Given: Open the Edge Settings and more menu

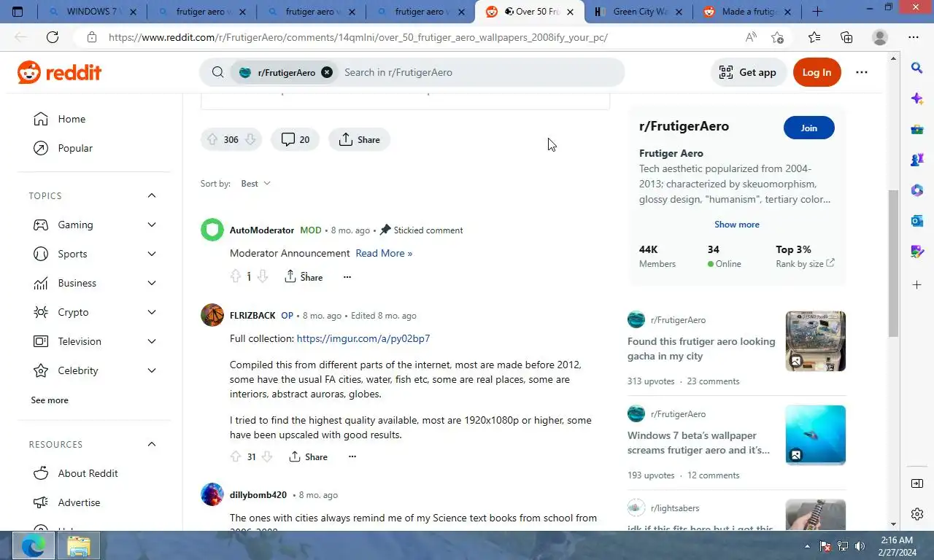Looking at the screenshot, I should click(914, 37).
